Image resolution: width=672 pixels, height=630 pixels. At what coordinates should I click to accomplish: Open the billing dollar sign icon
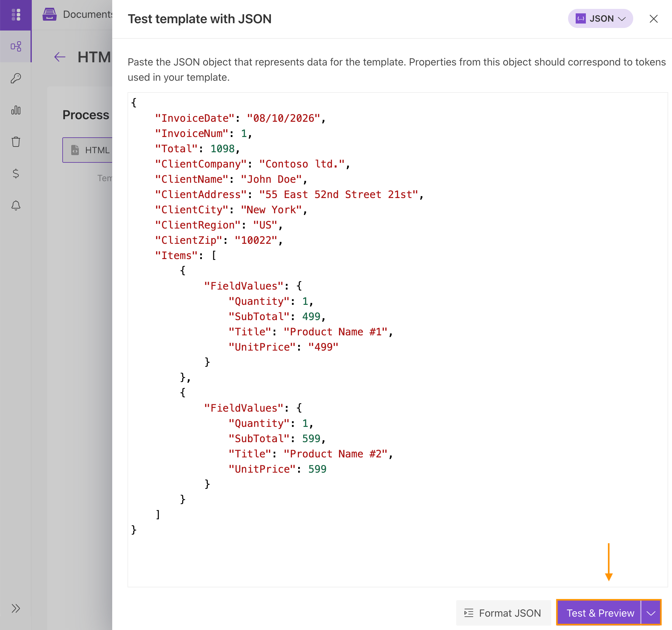point(16,173)
